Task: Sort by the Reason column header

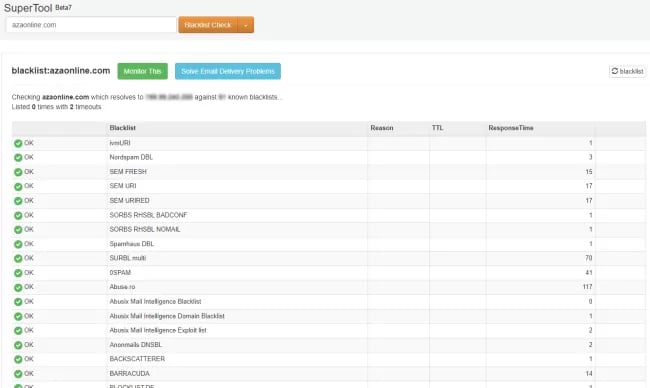Action: [x=382, y=128]
